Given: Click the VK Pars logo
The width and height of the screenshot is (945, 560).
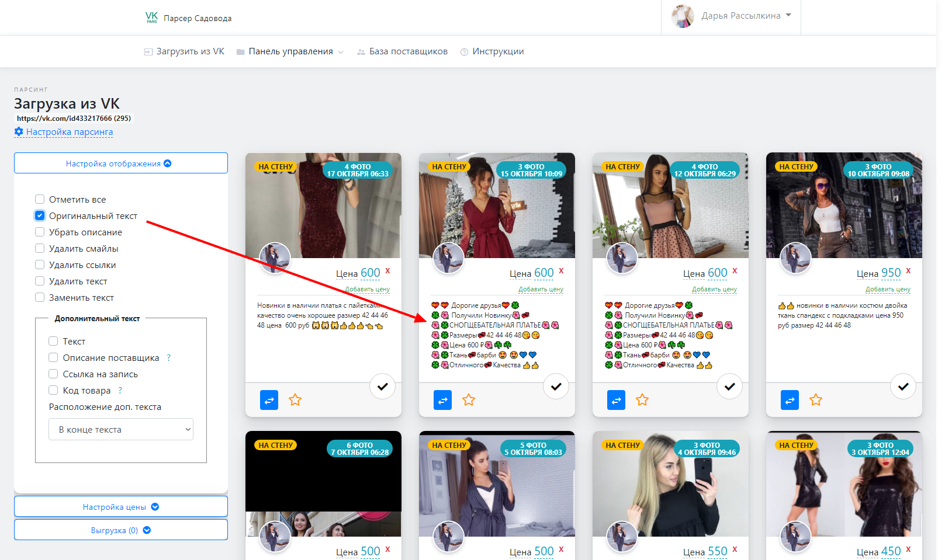Looking at the screenshot, I should 151,18.
